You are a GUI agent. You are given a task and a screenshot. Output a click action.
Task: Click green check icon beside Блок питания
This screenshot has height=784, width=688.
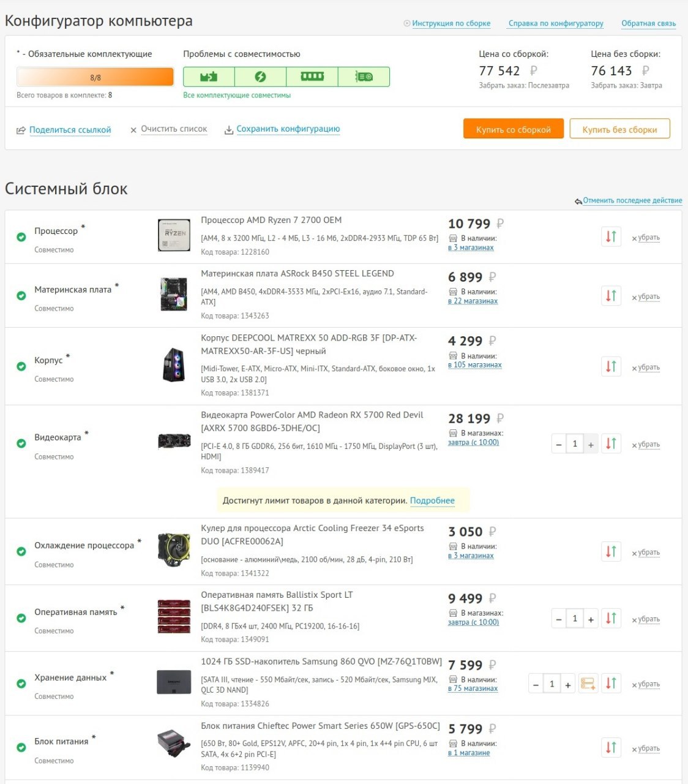click(x=21, y=747)
